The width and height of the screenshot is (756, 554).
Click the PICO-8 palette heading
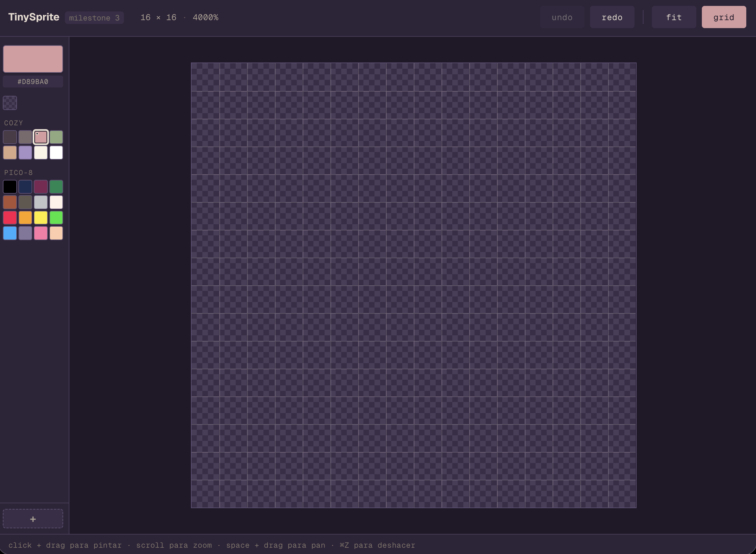pyautogui.click(x=18, y=173)
